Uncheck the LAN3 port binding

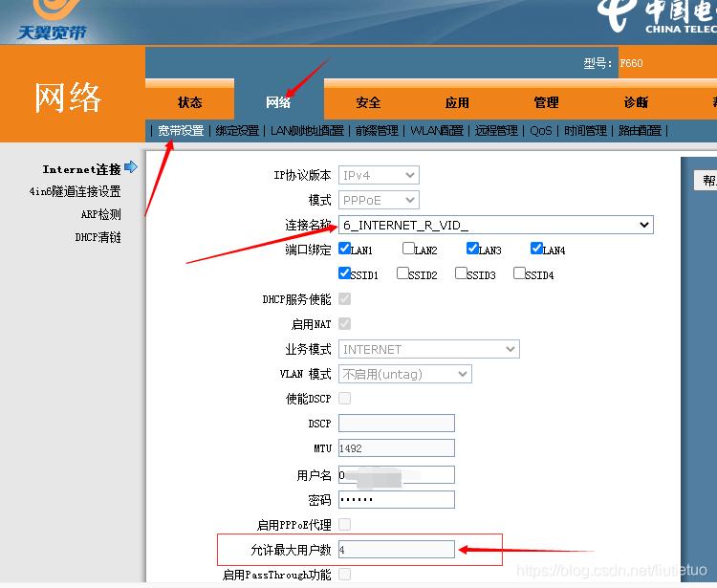(472, 249)
